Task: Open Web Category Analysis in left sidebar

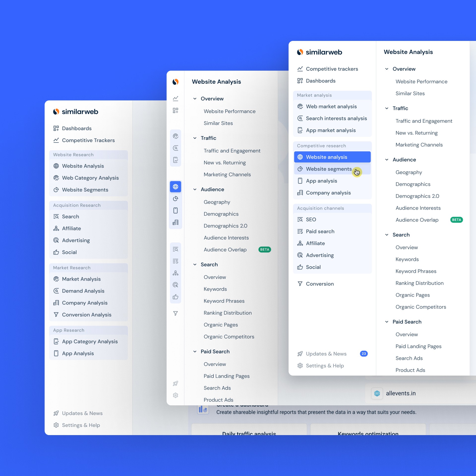Action: pos(90,178)
